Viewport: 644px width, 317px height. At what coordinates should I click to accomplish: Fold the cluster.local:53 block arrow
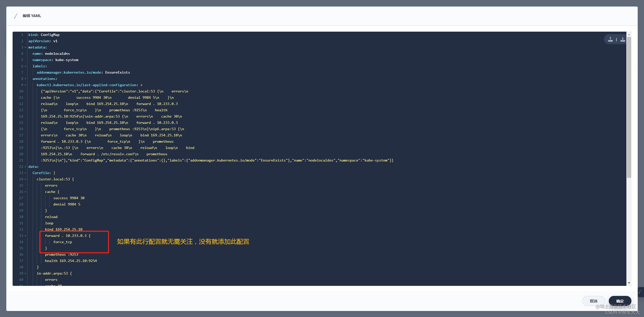[x=25, y=179]
